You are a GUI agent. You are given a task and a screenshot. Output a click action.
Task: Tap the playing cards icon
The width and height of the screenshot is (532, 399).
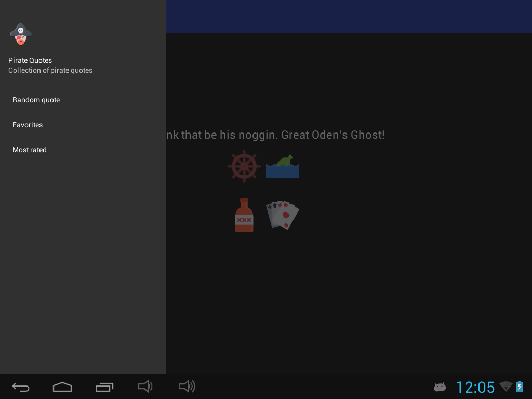283,215
